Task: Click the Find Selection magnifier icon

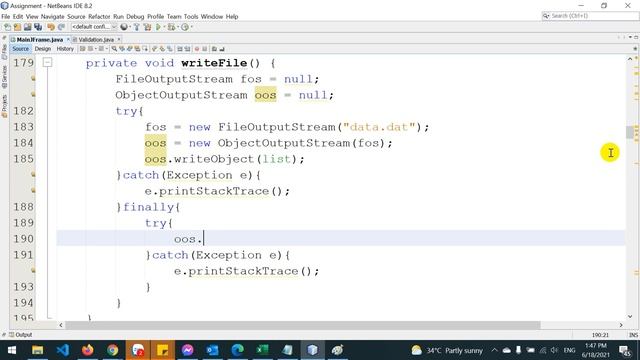Action: 114,49
